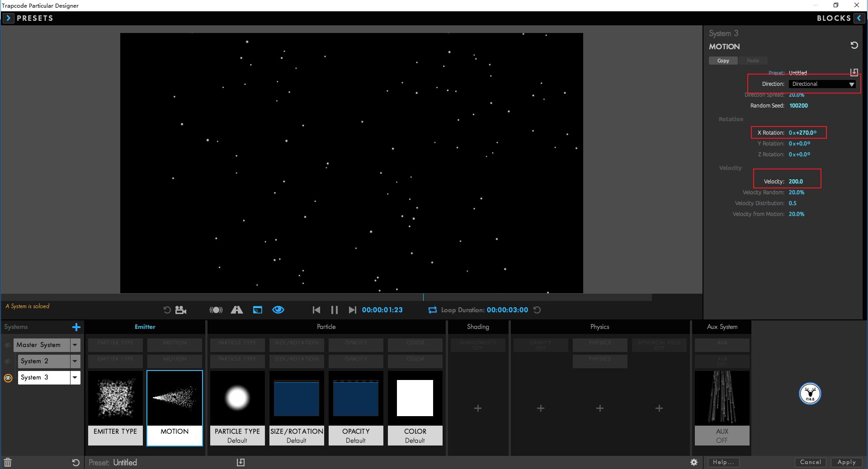Reset the MOTION block settings
The height and width of the screenshot is (469, 868).
(x=854, y=45)
